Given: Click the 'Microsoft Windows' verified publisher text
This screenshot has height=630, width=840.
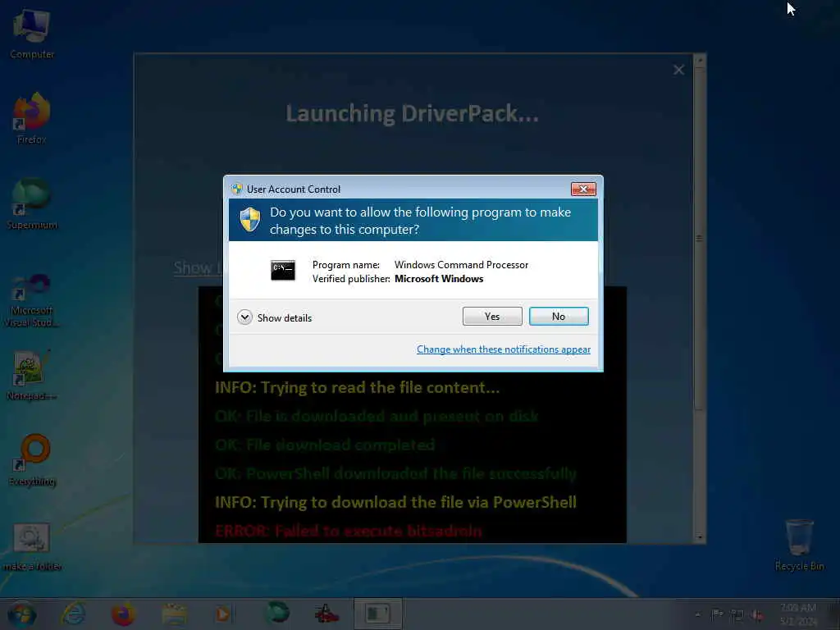Looking at the screenshot, I should point(439,279).
